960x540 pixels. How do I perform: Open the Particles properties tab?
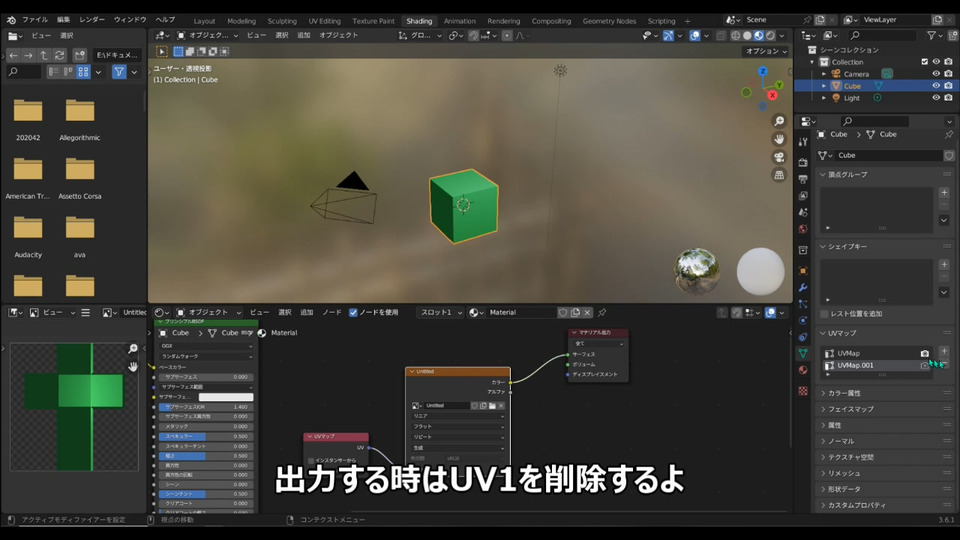coord(803,304)
